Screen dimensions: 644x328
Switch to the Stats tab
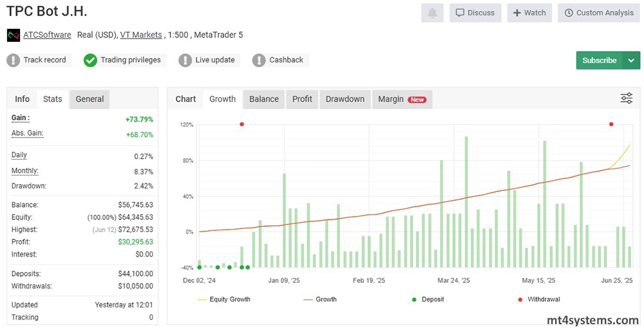point(53,99)
